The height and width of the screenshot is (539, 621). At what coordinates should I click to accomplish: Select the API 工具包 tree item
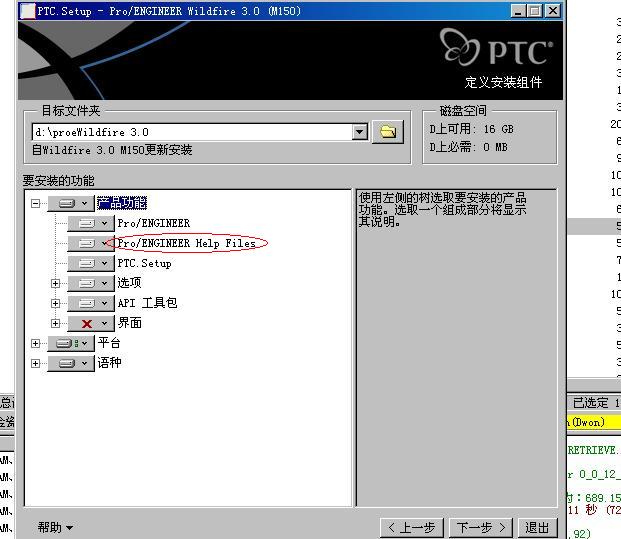tap(147, 303)
